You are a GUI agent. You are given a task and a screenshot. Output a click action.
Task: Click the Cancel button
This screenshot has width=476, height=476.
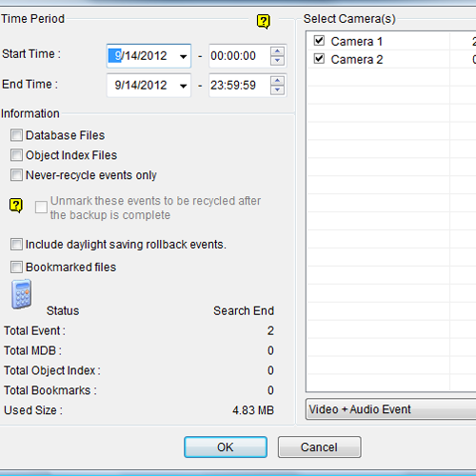click(320, 447)
